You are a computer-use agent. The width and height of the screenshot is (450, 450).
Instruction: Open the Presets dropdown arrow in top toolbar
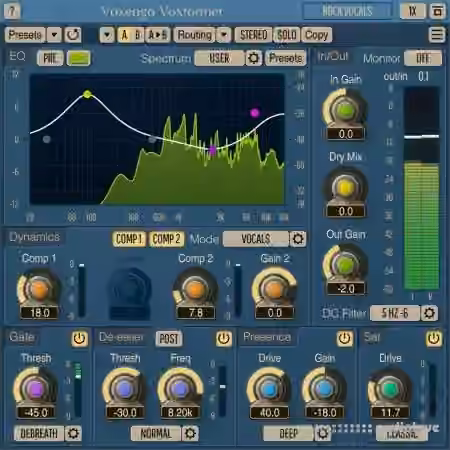(x=54, y=35)
